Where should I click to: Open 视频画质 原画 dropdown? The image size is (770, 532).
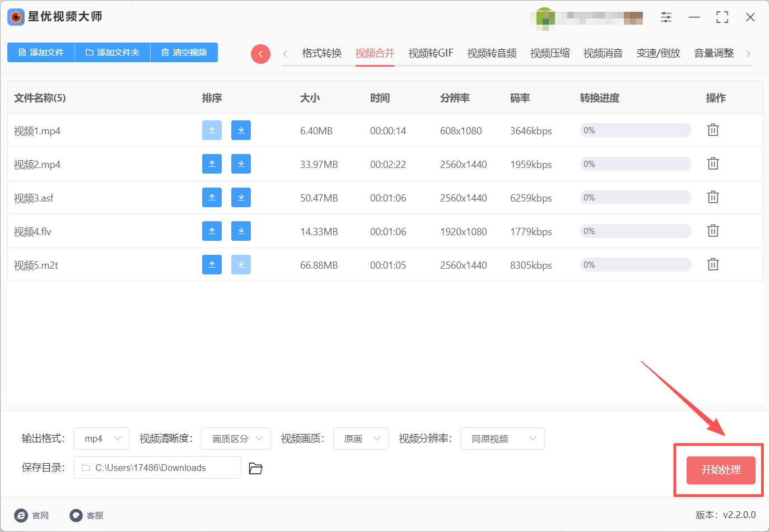[361, 438]
